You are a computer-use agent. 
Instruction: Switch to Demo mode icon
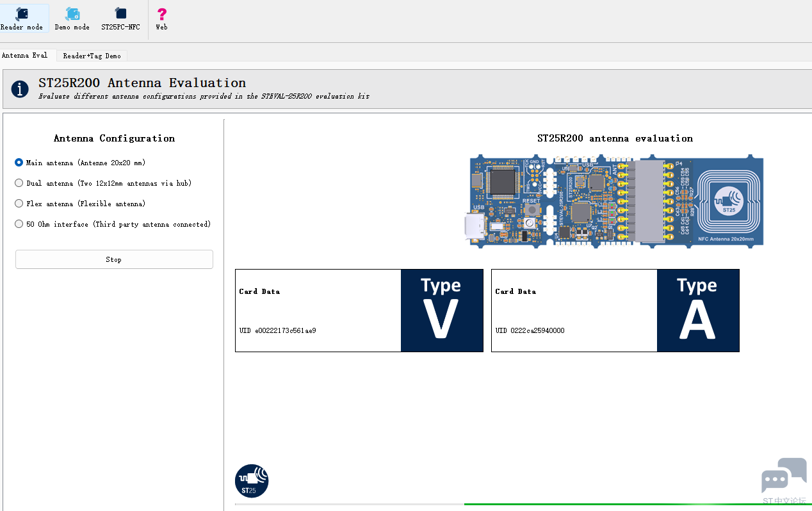[x=72, y=14]
